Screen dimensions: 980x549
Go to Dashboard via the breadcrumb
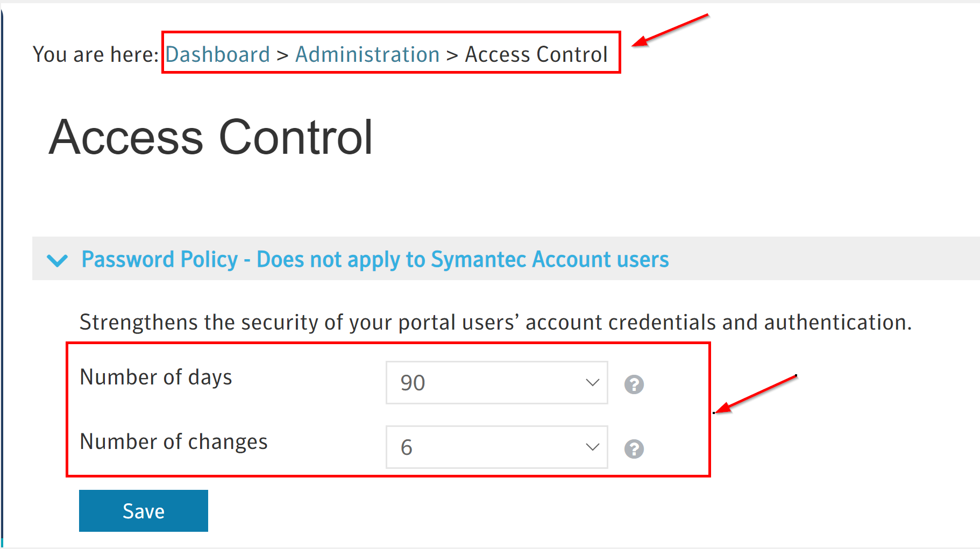(x=217, y=54)
